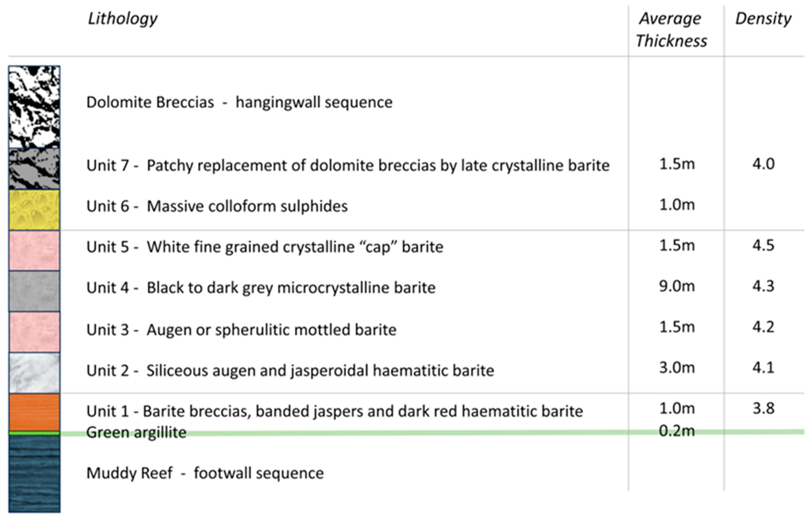The image size is (812, 519).
Task: Click the yellow Unit 6 sulphides swatch
Action: click(34, 210)
